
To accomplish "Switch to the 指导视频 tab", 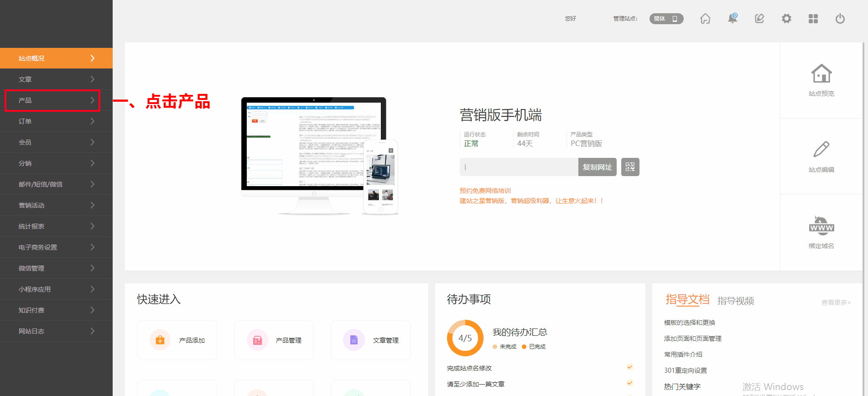I will [736, 301].
